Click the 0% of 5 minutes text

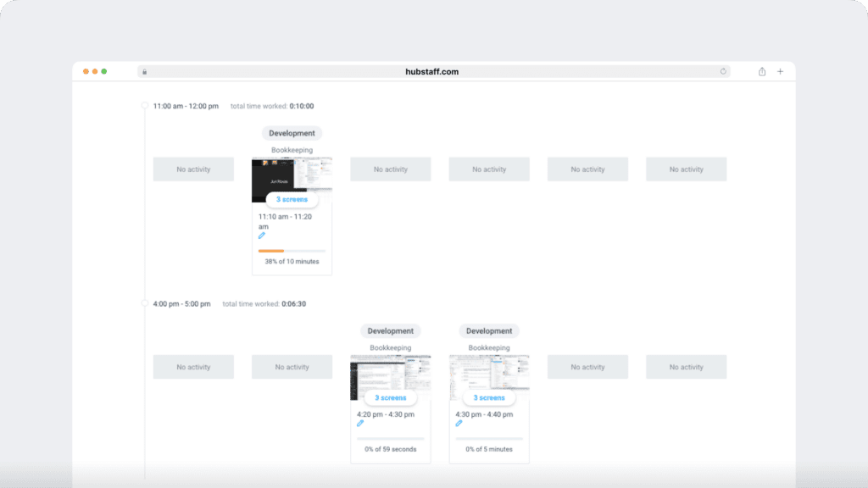pyautogui.click(x=489, y=449)
